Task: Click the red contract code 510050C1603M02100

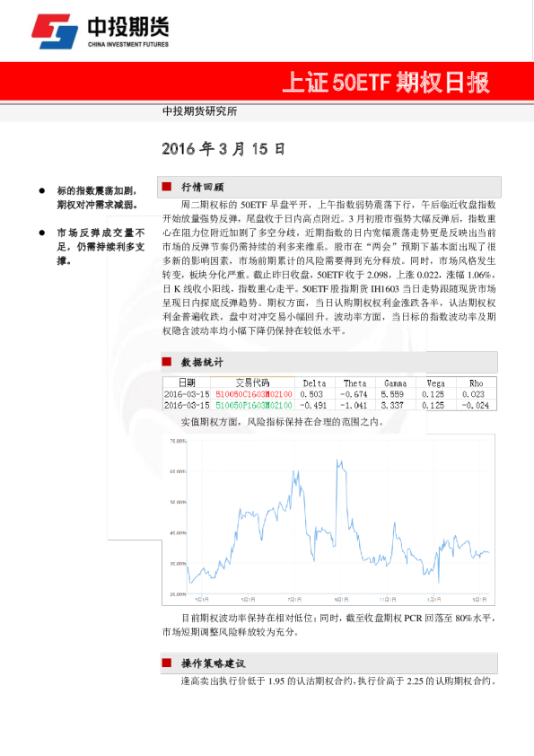Action: click(253, 394)
